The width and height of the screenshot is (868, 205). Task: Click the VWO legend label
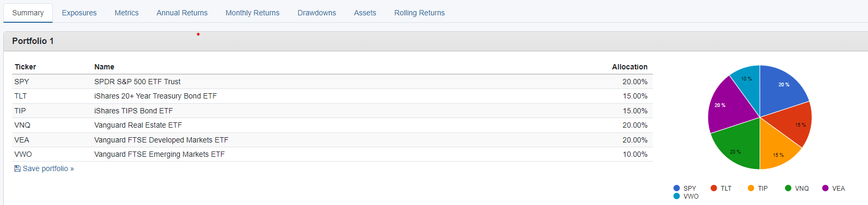[691, 196]
